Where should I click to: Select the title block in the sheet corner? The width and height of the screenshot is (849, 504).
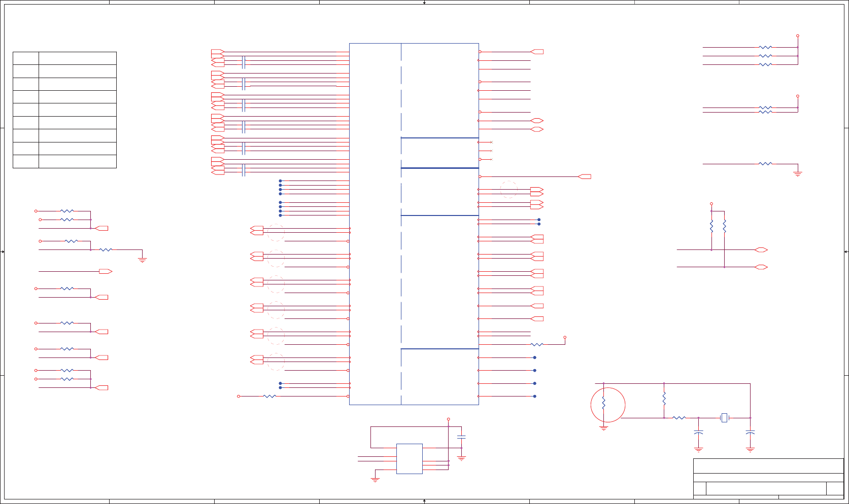(x=768, y=479)
